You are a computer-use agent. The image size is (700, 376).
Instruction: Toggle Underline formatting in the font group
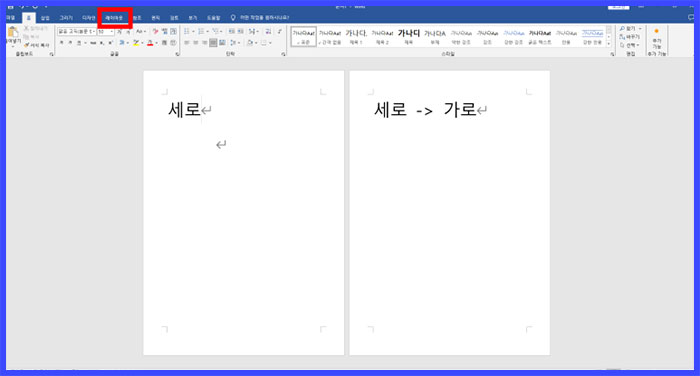79,43
